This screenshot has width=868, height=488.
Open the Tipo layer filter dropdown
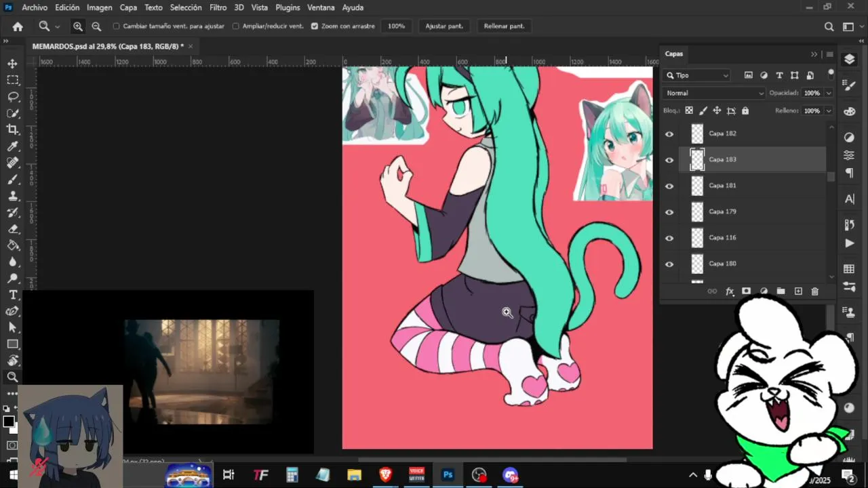(696, 75)
